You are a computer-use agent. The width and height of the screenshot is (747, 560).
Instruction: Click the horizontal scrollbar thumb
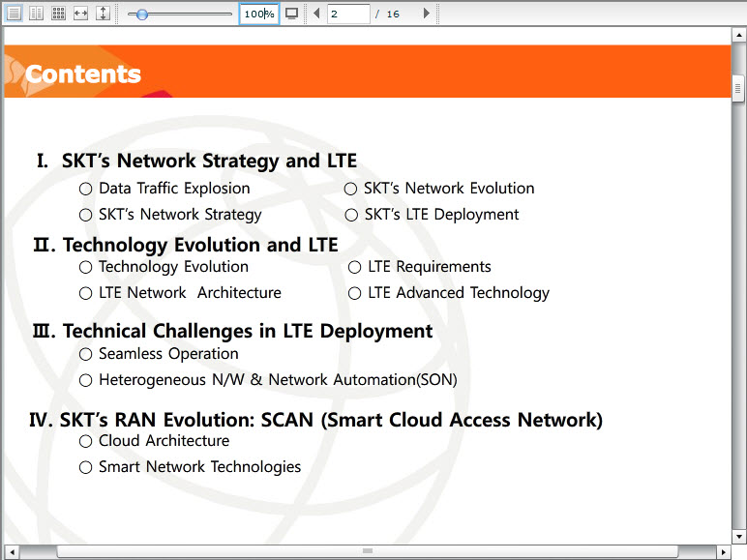click(x=368, y=551)
